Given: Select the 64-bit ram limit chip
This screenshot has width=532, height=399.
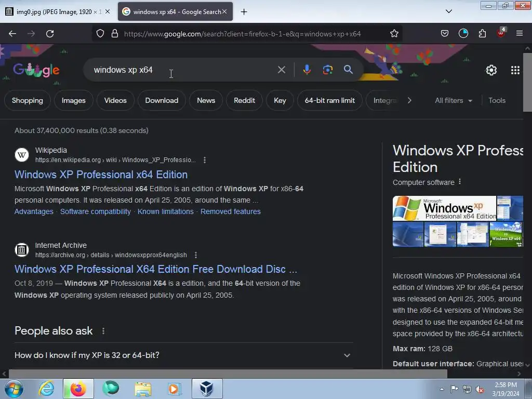Looking at the screenshot, I should pos(329,100).
